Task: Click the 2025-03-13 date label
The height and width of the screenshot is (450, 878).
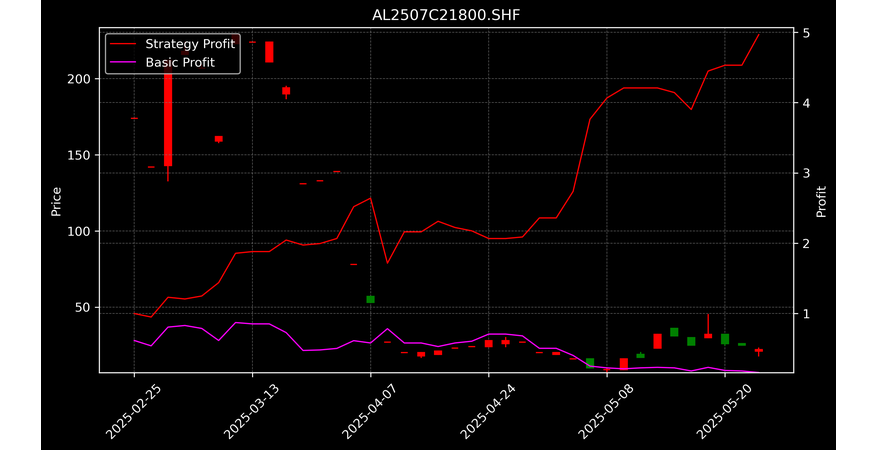Action: pos(251,411)
